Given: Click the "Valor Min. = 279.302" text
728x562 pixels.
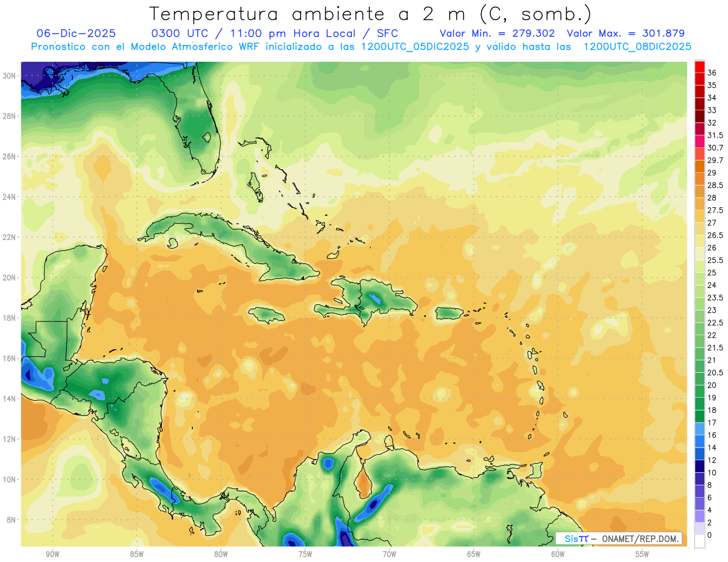Looking at the screenshot, I should pyautogui.click(x=499, y=33).
